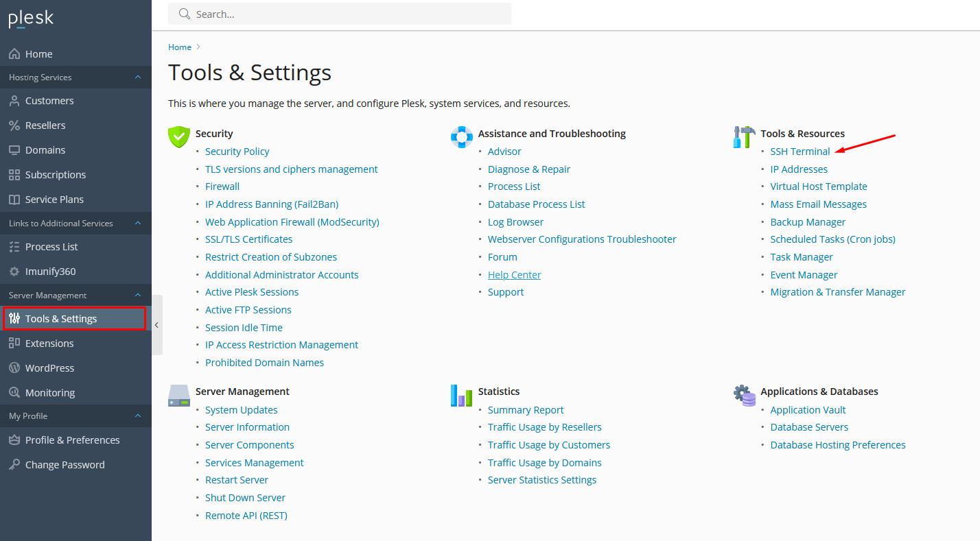The width and height of the screenshot is (980, 541).
Task: Collapse the My Profile section
Action: [138, 416]
